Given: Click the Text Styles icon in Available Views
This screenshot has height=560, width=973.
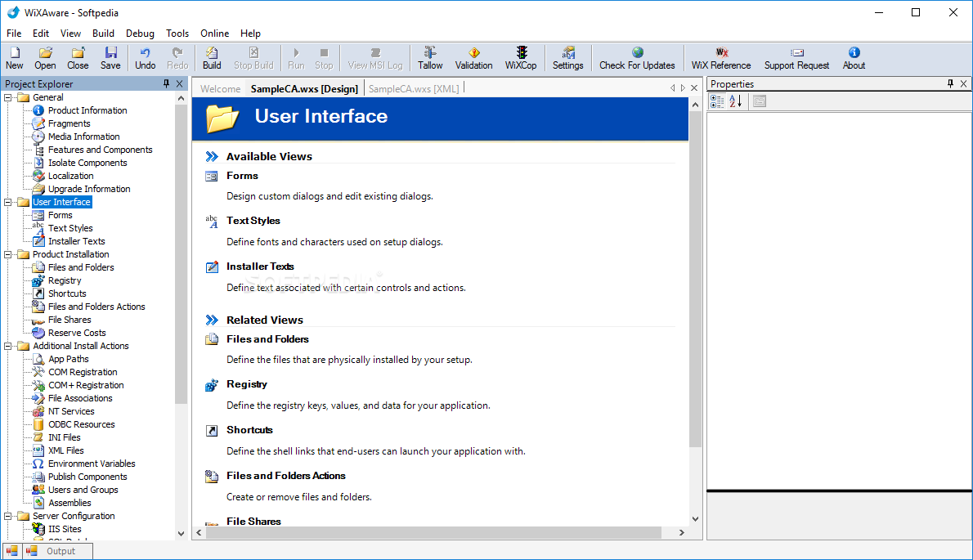Looking at the screenshot, I should pyautogui.click(x=212, y=222).
